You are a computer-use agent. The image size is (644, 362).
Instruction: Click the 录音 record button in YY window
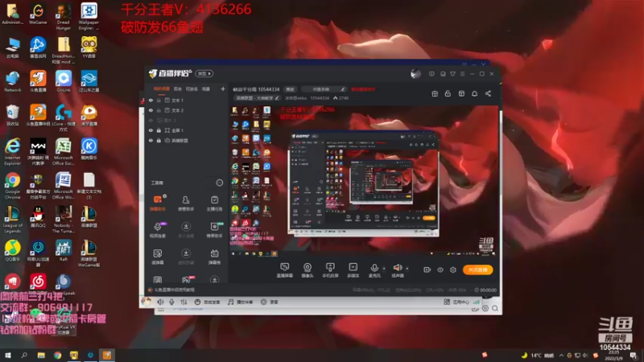pos(270,302)
